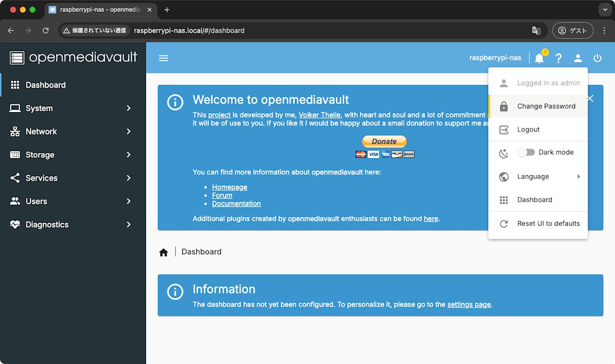
Task: Expand the Network menu chevron
Action: pyautogui.click(x=129, y=132)
